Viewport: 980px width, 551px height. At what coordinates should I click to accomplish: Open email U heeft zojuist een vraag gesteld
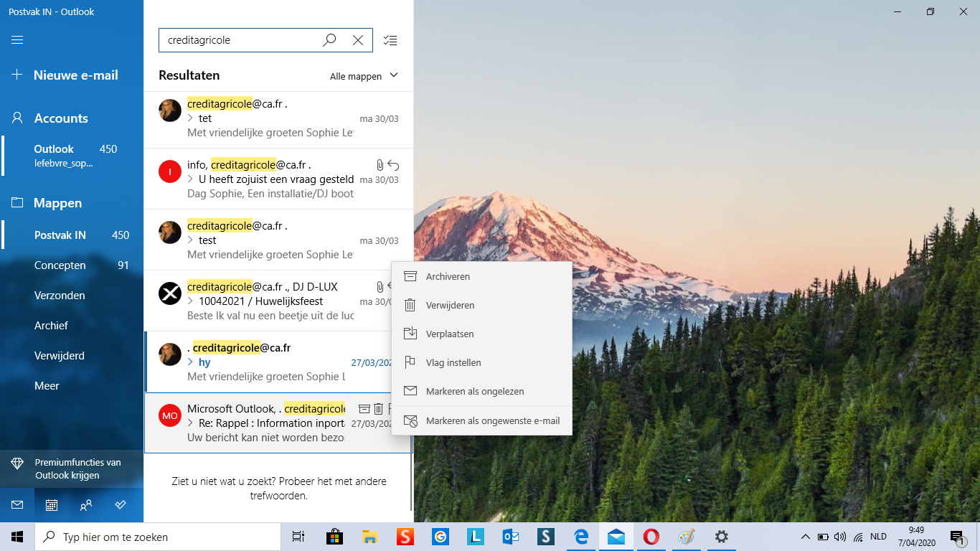click(278, 179)
